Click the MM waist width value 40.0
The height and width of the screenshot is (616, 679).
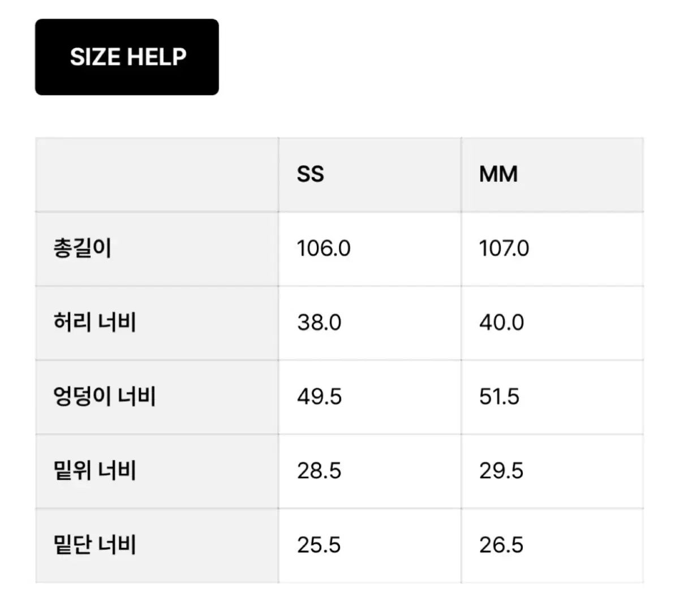501,322
